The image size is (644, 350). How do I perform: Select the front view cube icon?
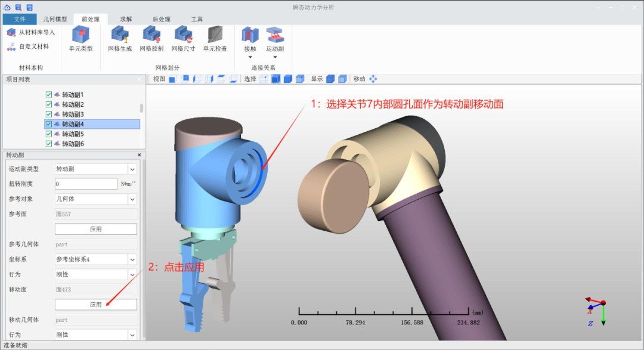point(172,79)
